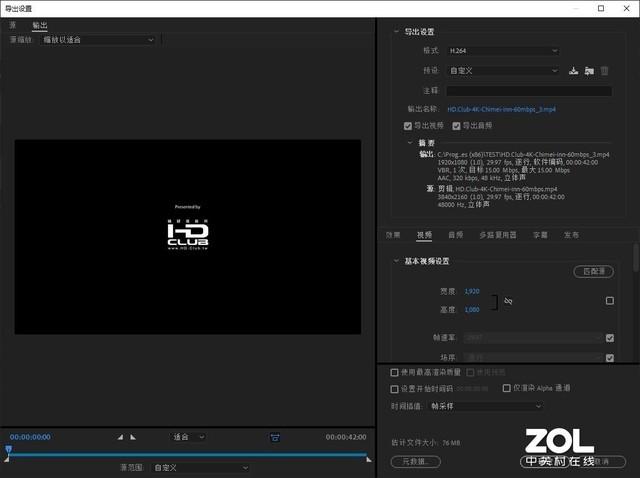Click the timeline out-point triangle handle
The height and width of the screenshot is (478, 640).
(x=369, y=459)
